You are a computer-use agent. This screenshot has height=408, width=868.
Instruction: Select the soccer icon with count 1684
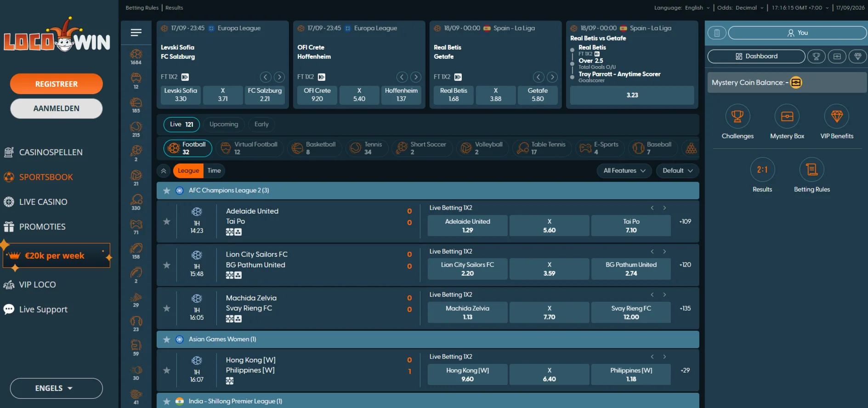point(136,57)
